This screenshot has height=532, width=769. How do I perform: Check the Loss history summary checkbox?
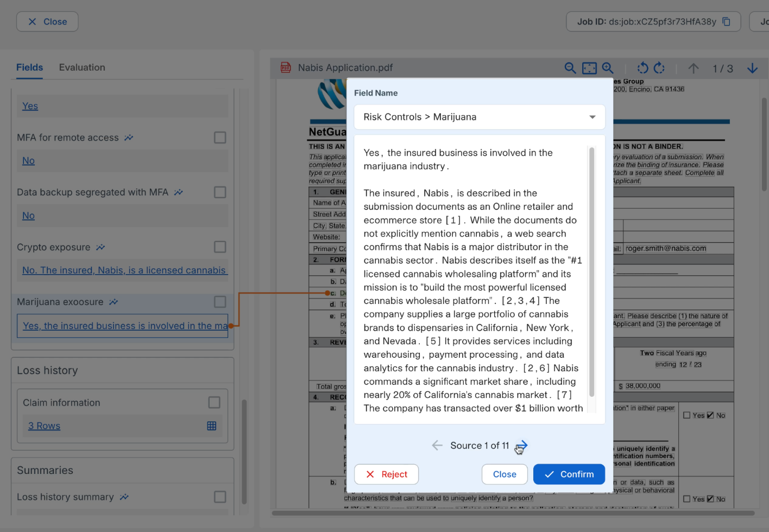click(x=220, y=497)
